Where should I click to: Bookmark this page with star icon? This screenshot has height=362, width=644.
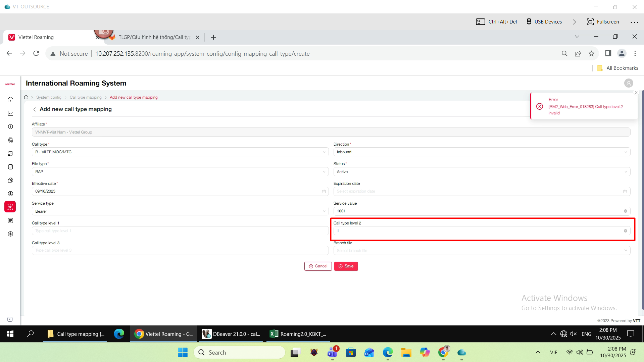(591, 54)
